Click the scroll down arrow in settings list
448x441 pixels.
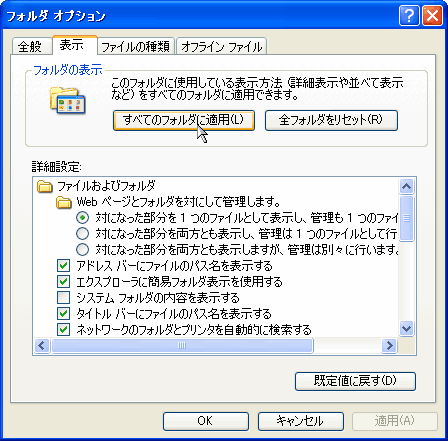tap(406, 329)
